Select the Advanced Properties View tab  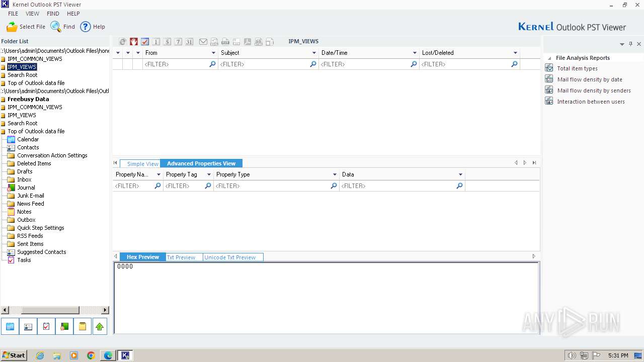click(201, 163)
